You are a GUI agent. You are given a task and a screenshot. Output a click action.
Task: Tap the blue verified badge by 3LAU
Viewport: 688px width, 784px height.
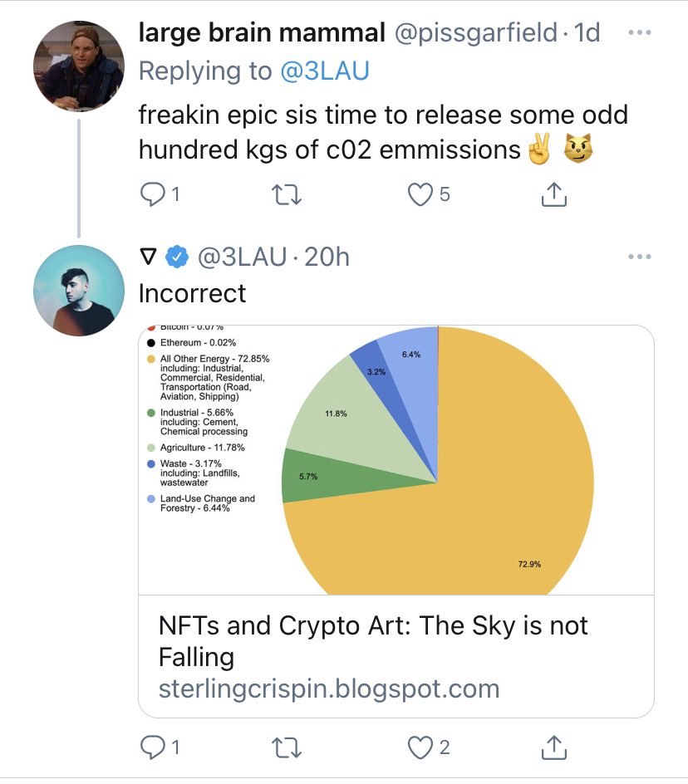point(176,257)
